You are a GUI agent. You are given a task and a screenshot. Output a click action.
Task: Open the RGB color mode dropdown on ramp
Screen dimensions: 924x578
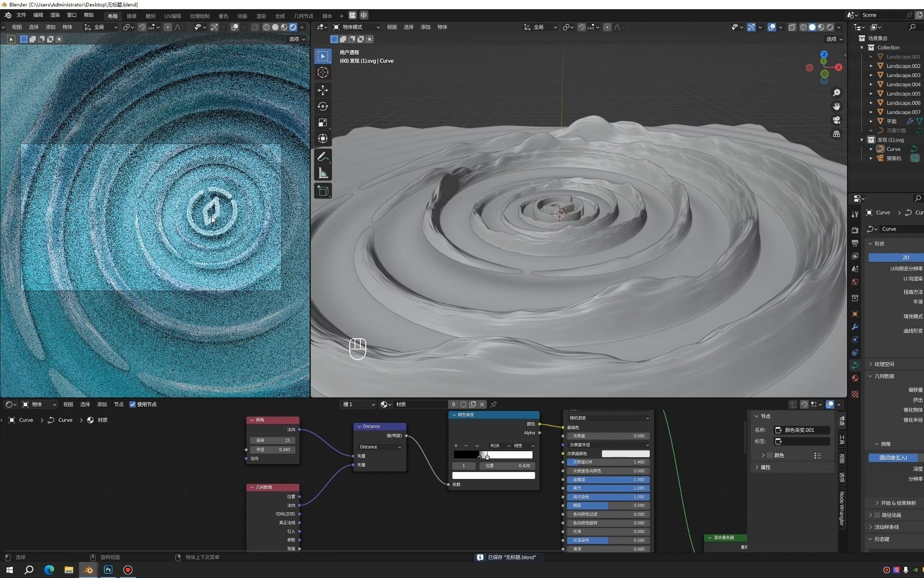(499, 446)
